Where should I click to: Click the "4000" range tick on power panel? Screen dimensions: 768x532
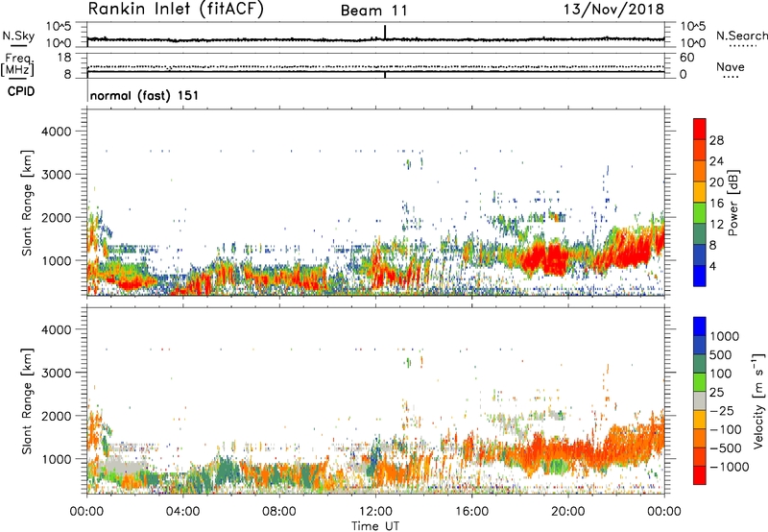coord(57,132)
